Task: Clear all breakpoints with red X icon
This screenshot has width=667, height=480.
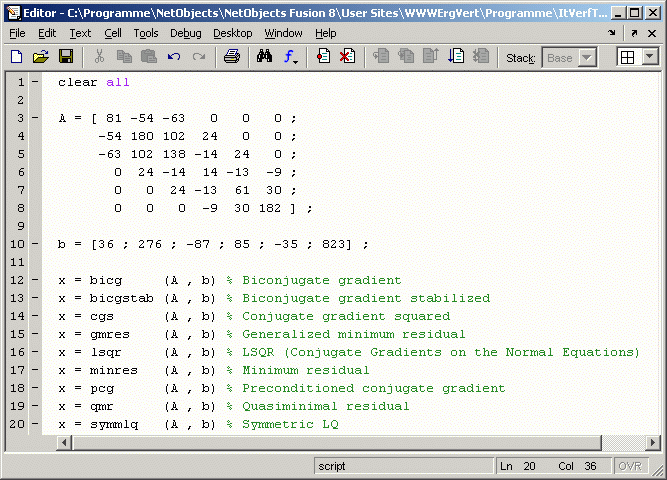Action: coord(347,57)
